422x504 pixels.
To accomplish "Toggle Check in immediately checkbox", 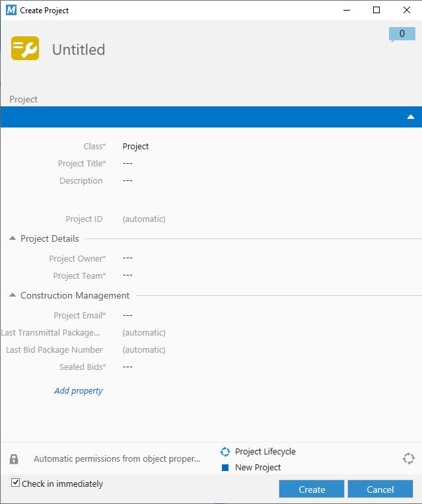I will tap(15, 482).
